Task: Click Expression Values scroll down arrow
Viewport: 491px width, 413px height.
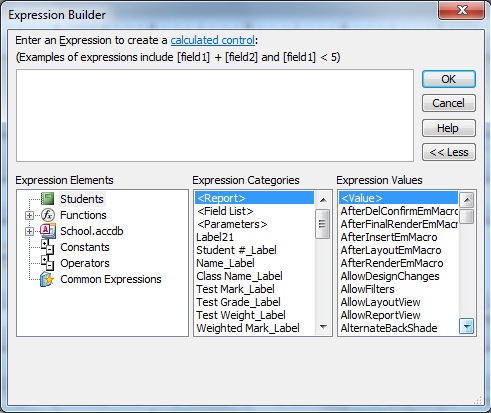Action: [466, 326]
